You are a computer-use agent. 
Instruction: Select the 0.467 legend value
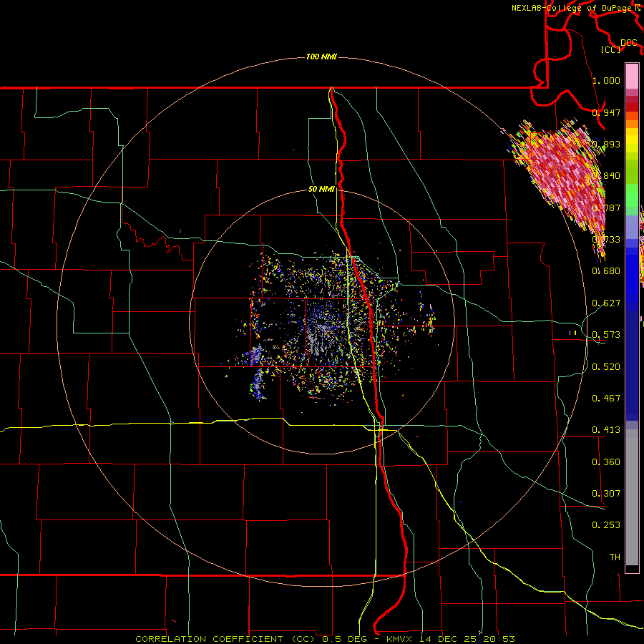point(606,399)
